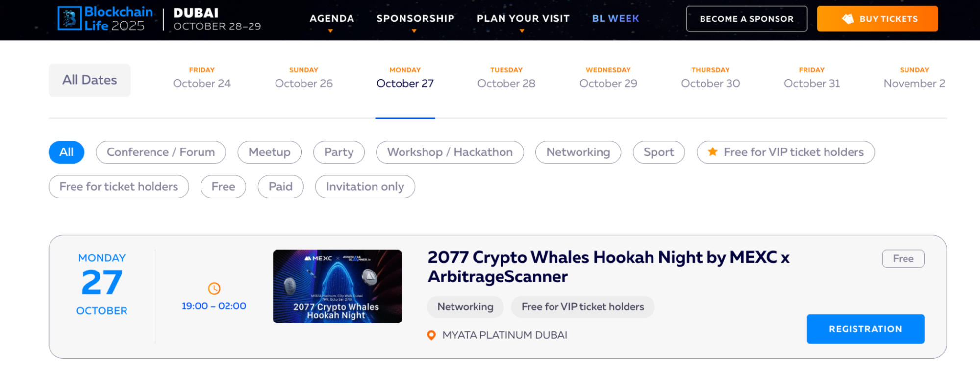Toggle the Workshop / Hackathon filter

click(450, 152)
